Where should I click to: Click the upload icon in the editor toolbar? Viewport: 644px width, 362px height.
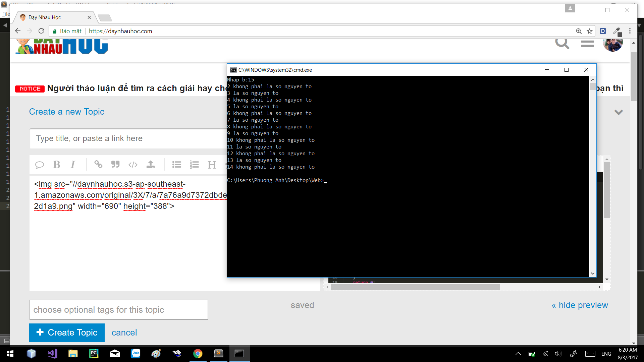tap(151, 165)
